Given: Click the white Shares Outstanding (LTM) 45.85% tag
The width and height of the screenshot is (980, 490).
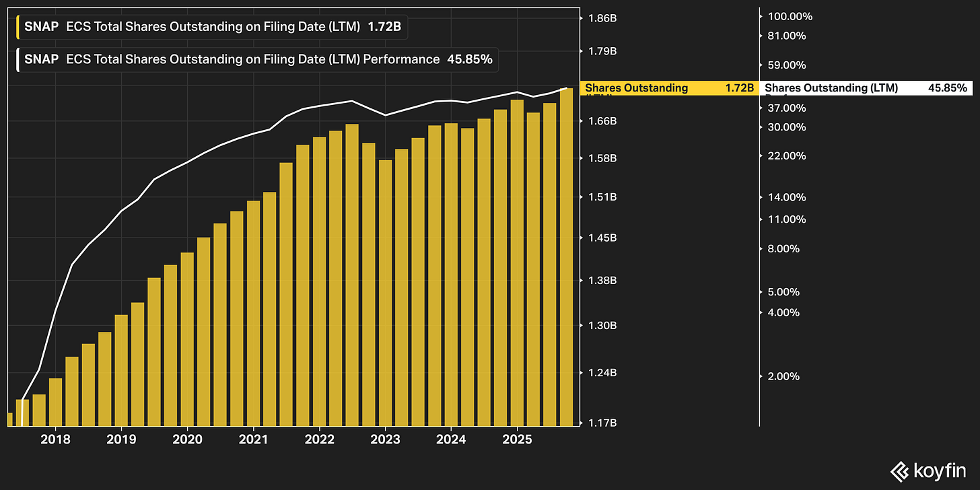Looking at the screenshot, I should point(866,87).
